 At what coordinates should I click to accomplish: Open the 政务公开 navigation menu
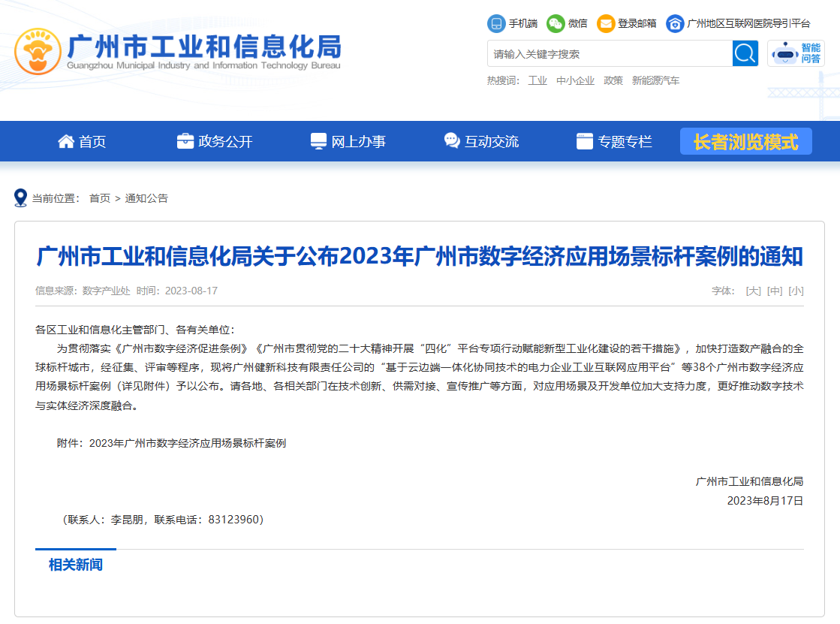pyautogui.click(x=215, y=141)
